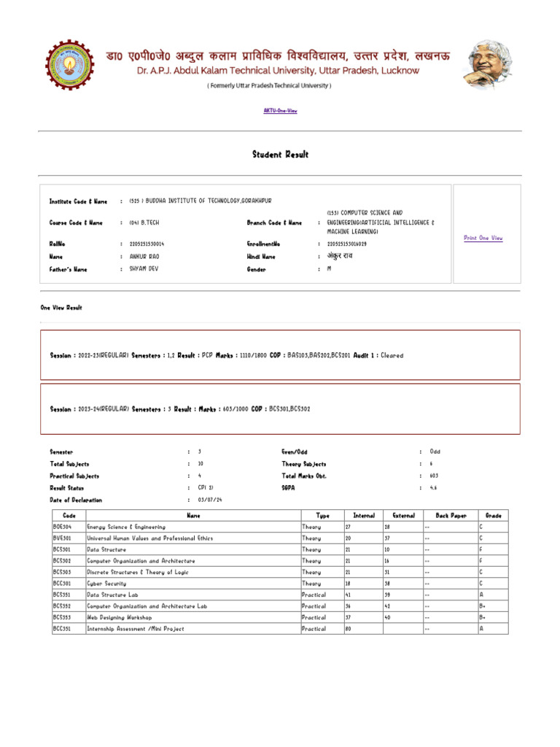Viewport: 560px width, 747px height.
Task: Click the One View Result label
Action: (61, 308)
